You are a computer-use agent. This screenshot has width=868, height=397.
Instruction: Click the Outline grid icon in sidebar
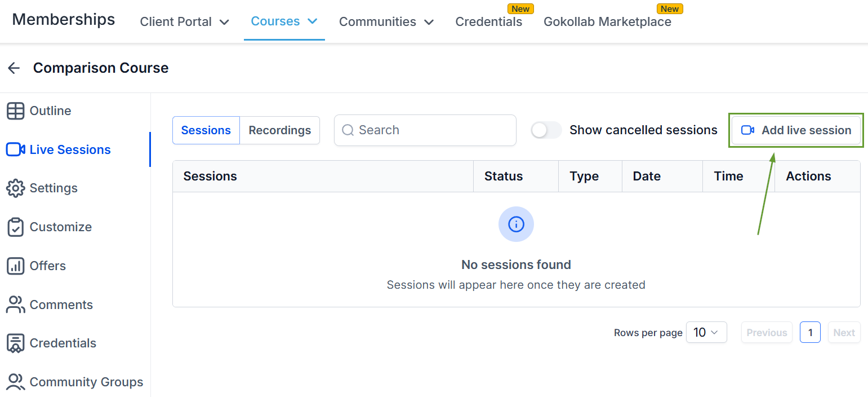[x=15, y=111]
